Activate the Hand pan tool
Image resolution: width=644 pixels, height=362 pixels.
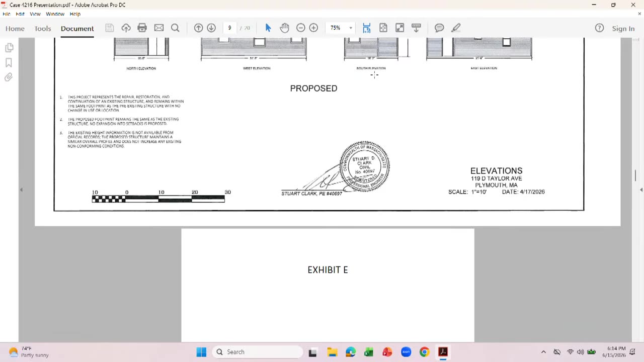click(x=284, y=28)
